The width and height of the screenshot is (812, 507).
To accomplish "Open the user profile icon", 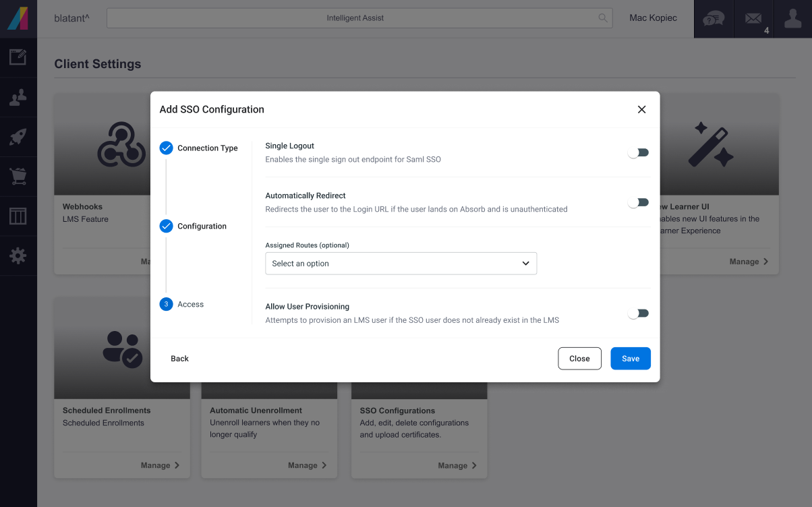I will pyautogui.click(x=792, y=19).
